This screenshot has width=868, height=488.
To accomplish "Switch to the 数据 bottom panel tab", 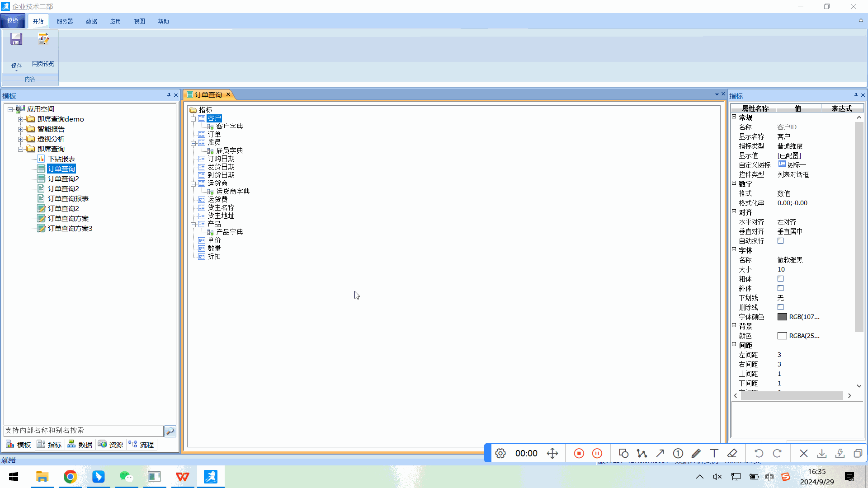I will coord(80,445).
